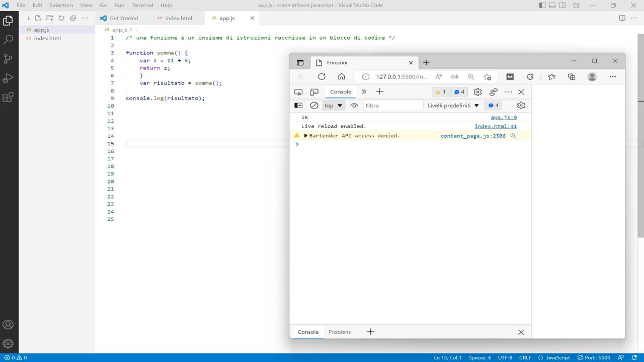644x362 pixels.
Task: Open the top frame context dropdown
Action: [x=333, y=105]
